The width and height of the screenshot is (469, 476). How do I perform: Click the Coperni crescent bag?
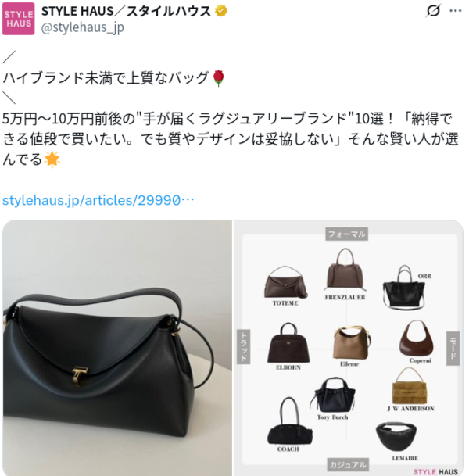416,338
